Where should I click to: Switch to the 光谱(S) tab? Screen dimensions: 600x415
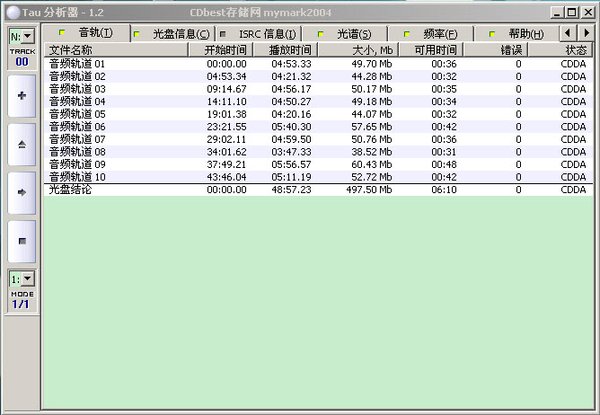tap(345, 34)
